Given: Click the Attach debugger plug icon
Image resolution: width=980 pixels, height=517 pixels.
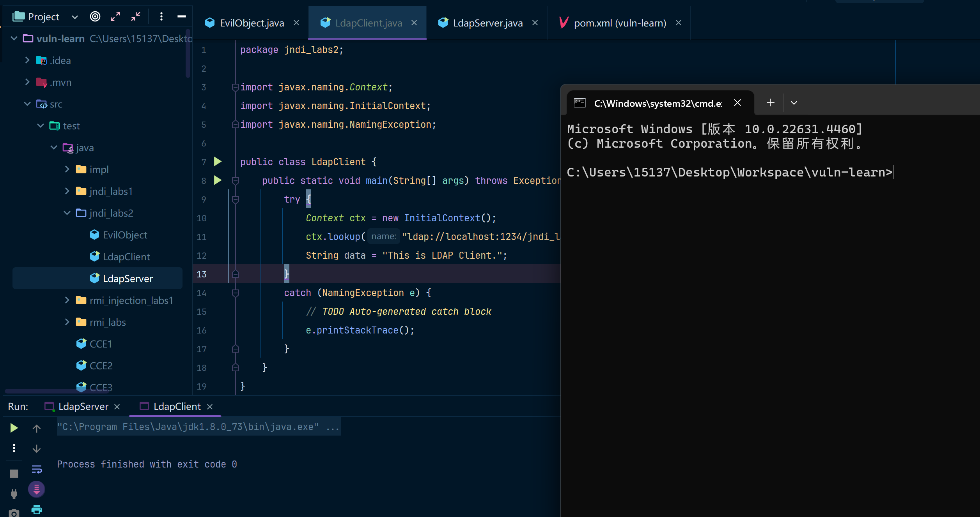Looking at the screenshot, I should click(x=14, y=494).
